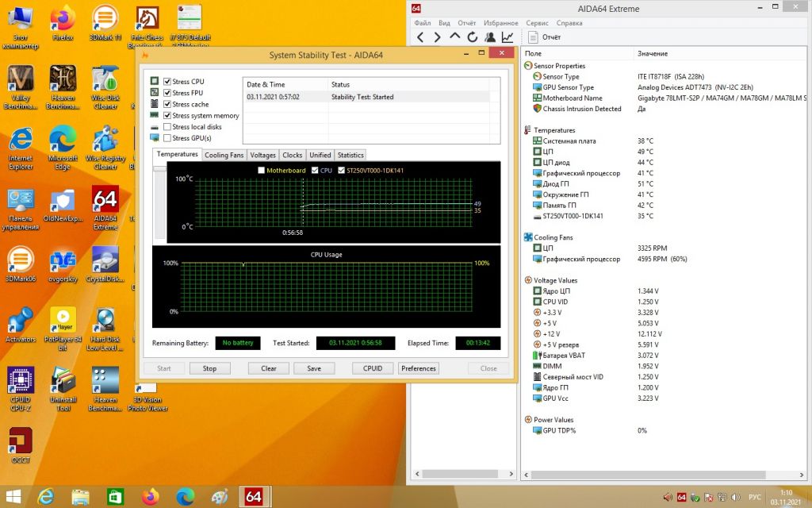The height and width of the screenshot is (508, 812).
Task: Open PotPlayer 64 bit desktop icon
Action: (63, 329)
